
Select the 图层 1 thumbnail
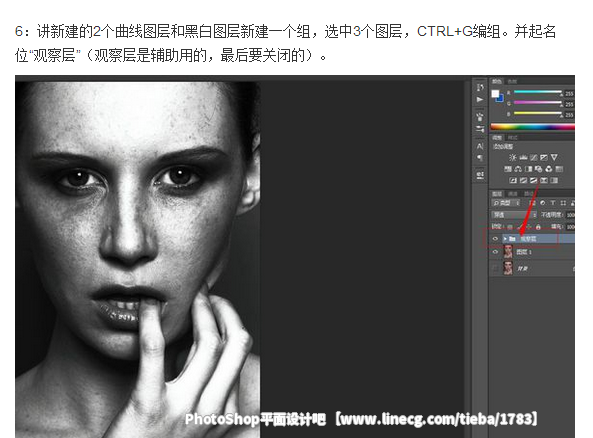click(508, 252)
